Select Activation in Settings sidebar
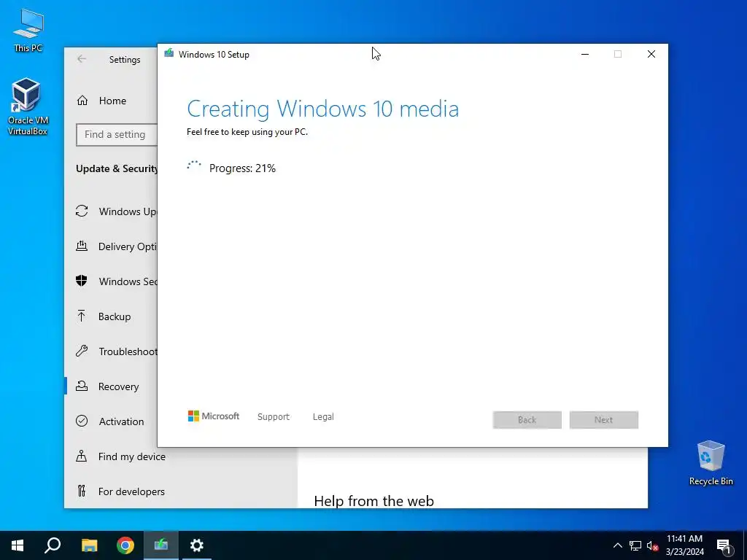 [x=122, y=421]
